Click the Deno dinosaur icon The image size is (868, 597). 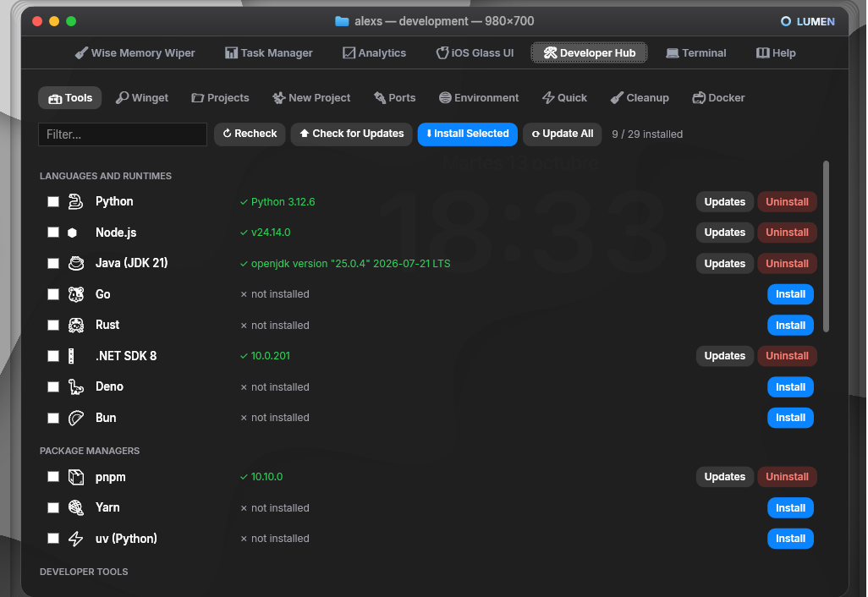76,386
